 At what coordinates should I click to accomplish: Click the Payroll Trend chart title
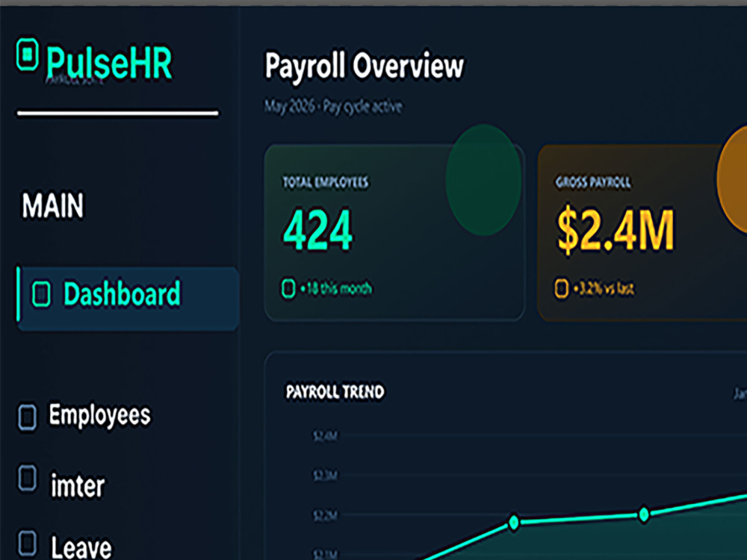tap(335, 392)
